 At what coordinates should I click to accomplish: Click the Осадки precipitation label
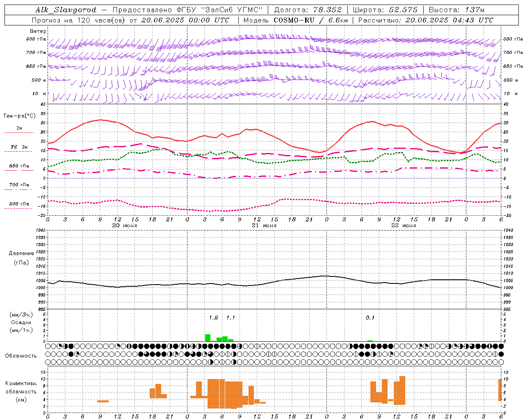21,322
